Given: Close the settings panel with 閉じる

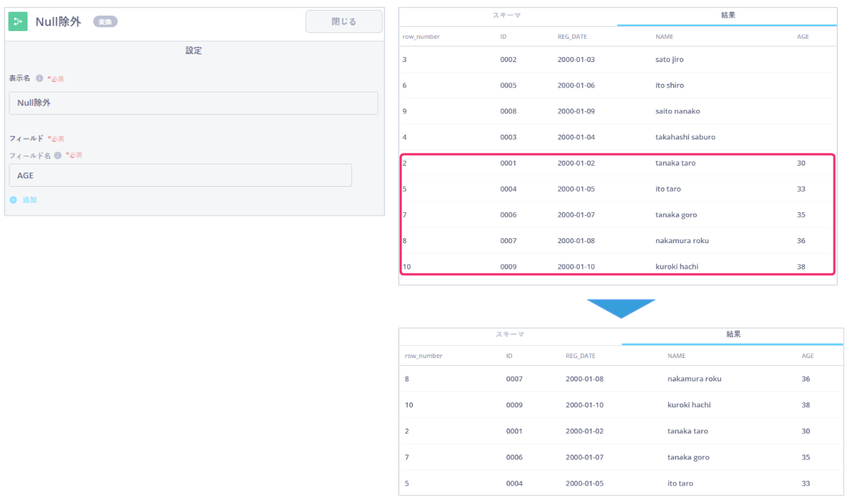Looking at the screenshot, I should pos(344,22).
